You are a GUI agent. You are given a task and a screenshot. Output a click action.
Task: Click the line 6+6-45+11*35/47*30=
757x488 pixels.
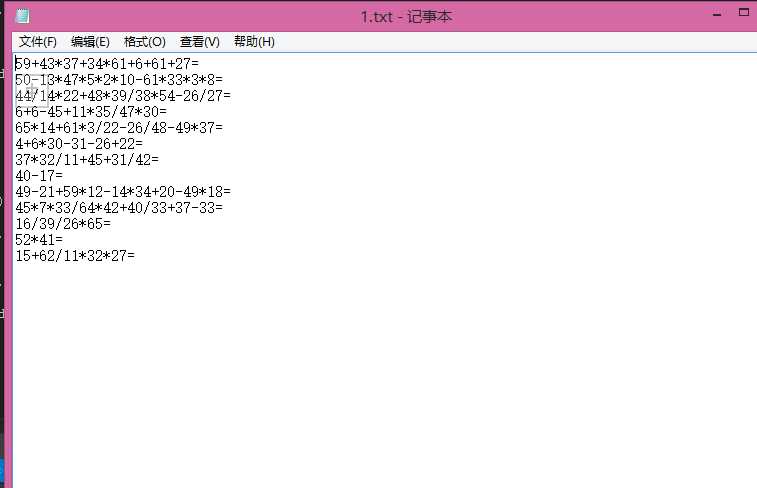tap(91, 112)
